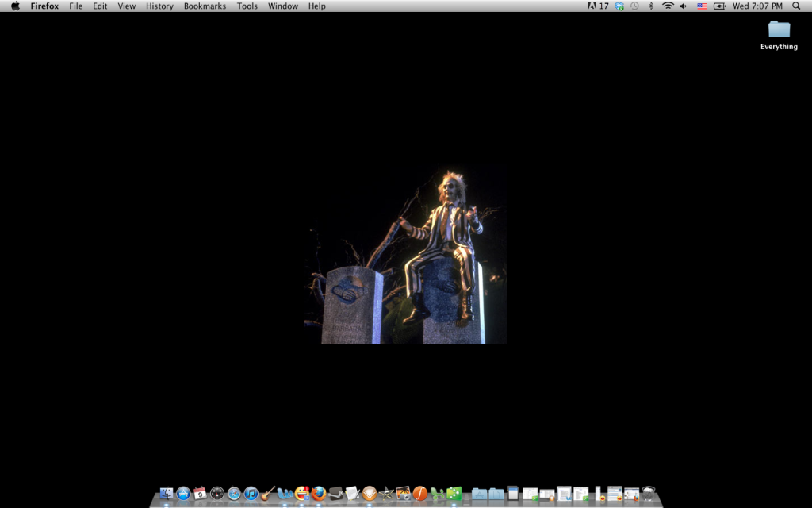Launch the App Store from the Dock
This screenshot has height=508, width=812.
tap(183, 493)
